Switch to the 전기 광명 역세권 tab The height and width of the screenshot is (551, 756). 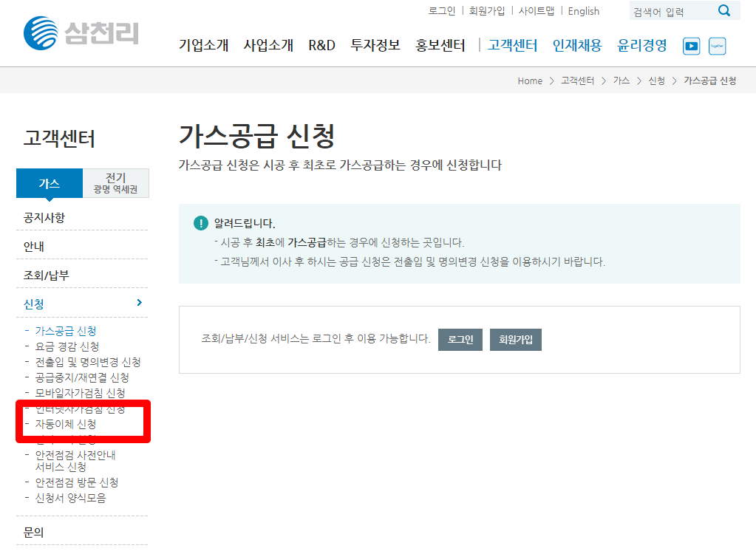115,182
